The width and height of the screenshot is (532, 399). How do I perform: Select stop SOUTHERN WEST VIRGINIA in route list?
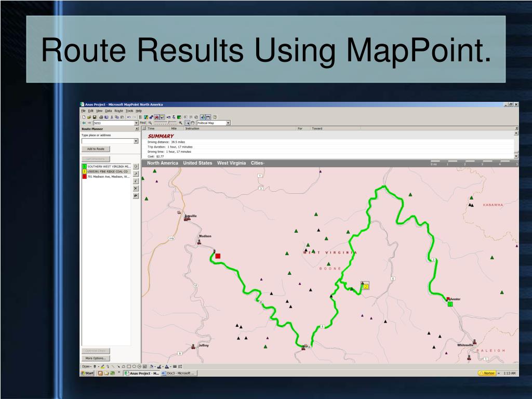[x=107, y=167]
